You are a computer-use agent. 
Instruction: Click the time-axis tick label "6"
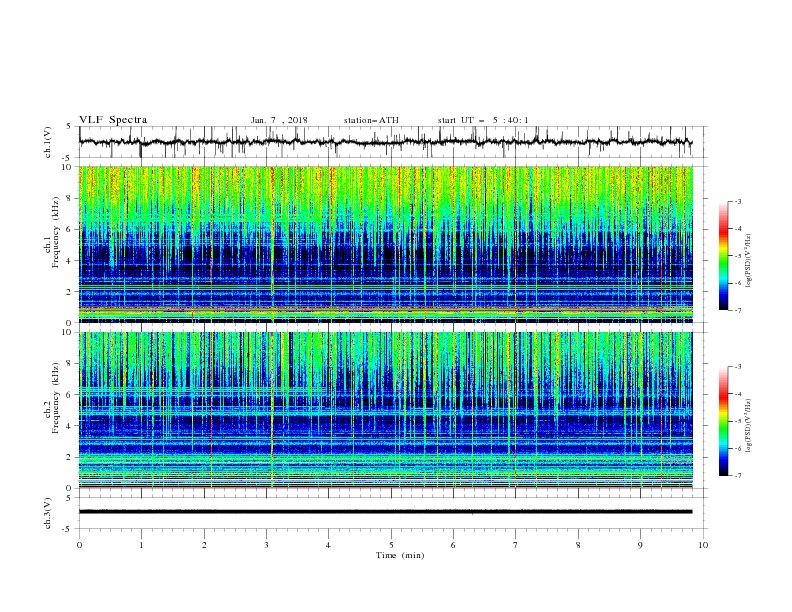[453, 545]
